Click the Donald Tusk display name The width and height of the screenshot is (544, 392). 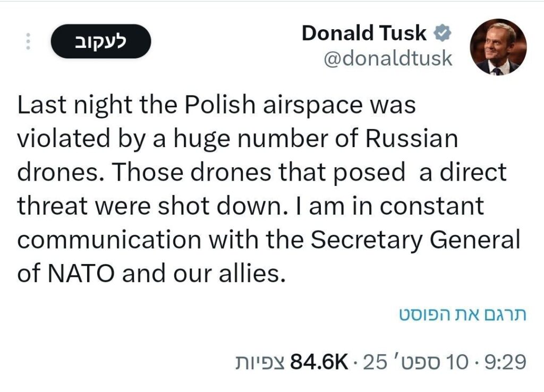[x=364, y=33]
